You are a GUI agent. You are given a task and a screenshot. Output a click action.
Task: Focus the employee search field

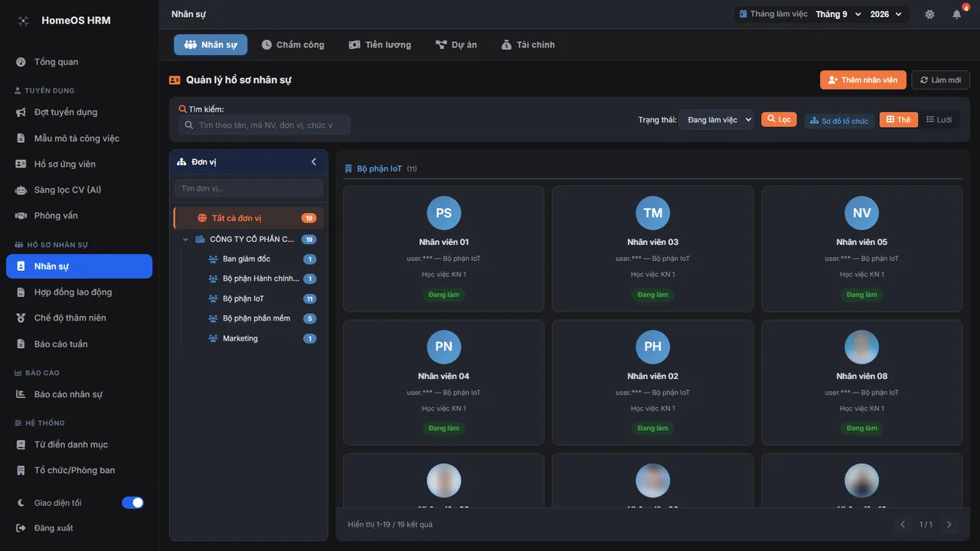click(x=264, y=125)
